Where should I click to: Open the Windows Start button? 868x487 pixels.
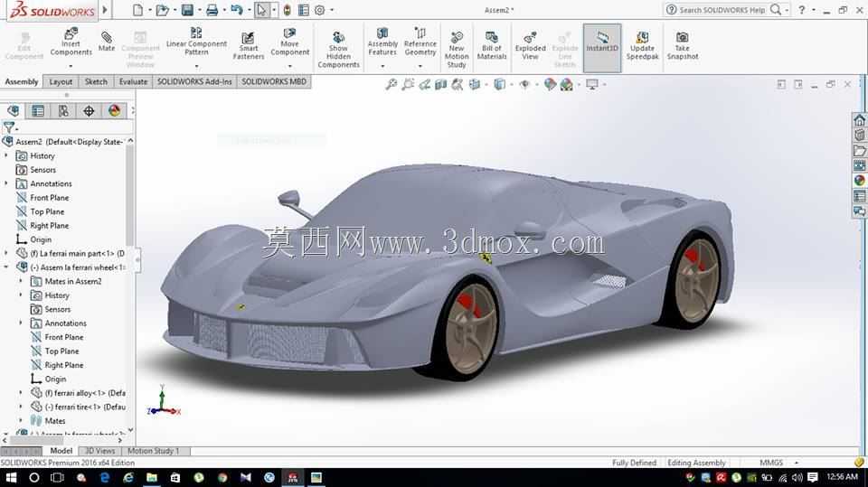click(11, 477)
